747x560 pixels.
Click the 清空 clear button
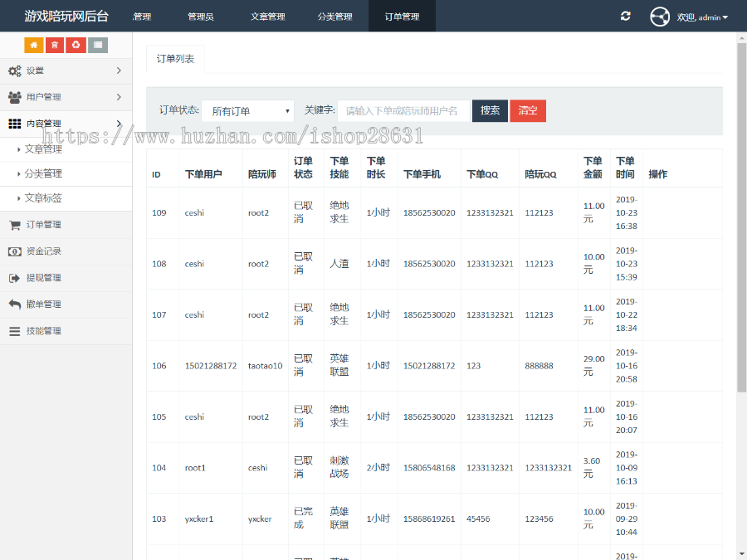(x=528, y=110)
